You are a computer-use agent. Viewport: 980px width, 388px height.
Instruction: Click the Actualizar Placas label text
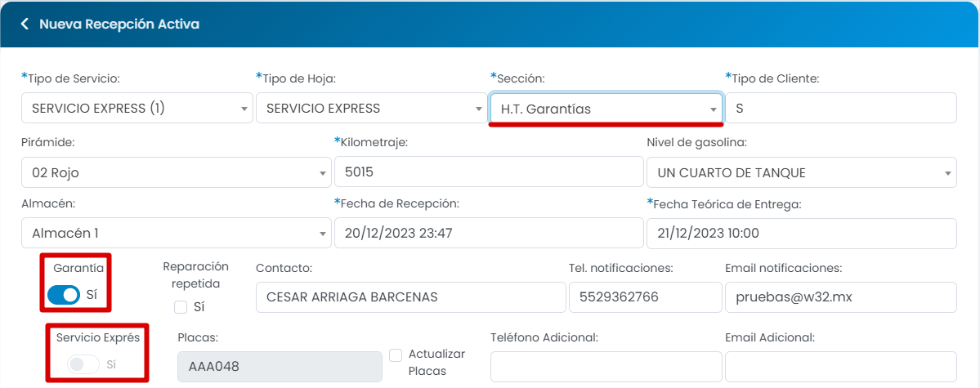pos(437,362)
